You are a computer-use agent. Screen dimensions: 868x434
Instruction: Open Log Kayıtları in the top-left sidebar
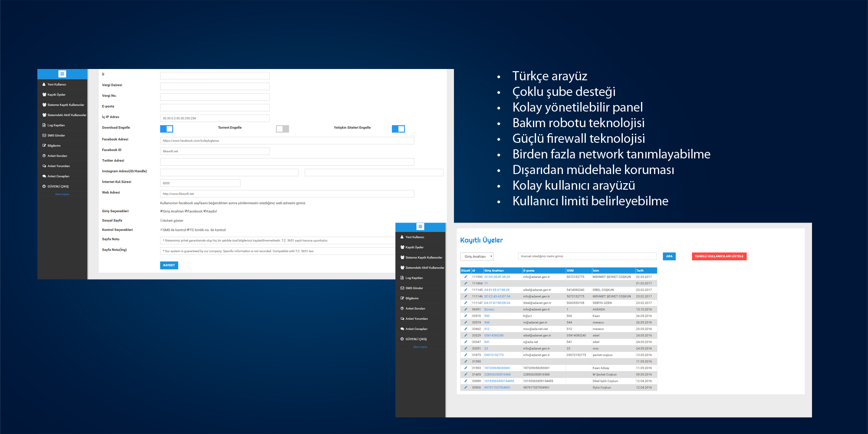tap(56, 125)
